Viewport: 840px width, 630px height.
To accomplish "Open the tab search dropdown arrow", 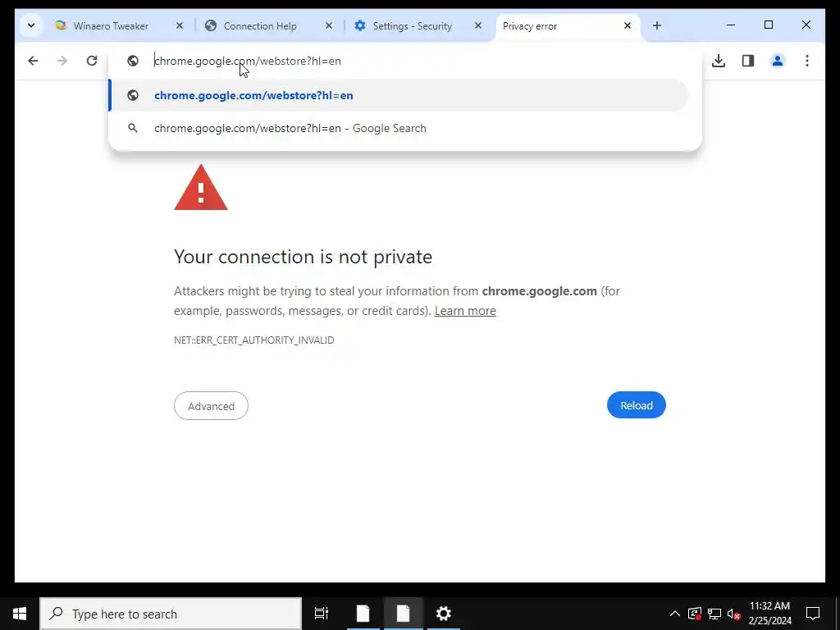I will pos(31,25).
